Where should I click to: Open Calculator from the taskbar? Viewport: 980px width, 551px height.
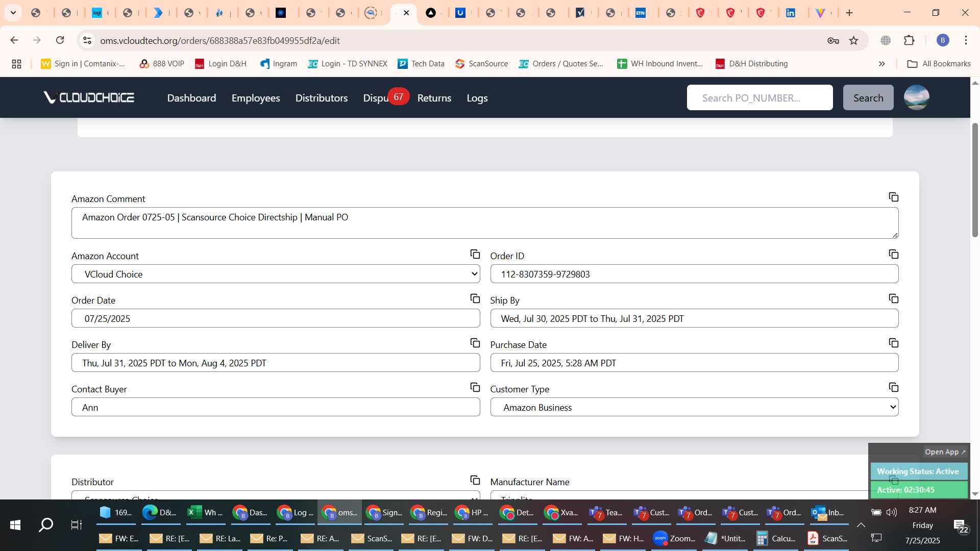[x=776, y=538]
